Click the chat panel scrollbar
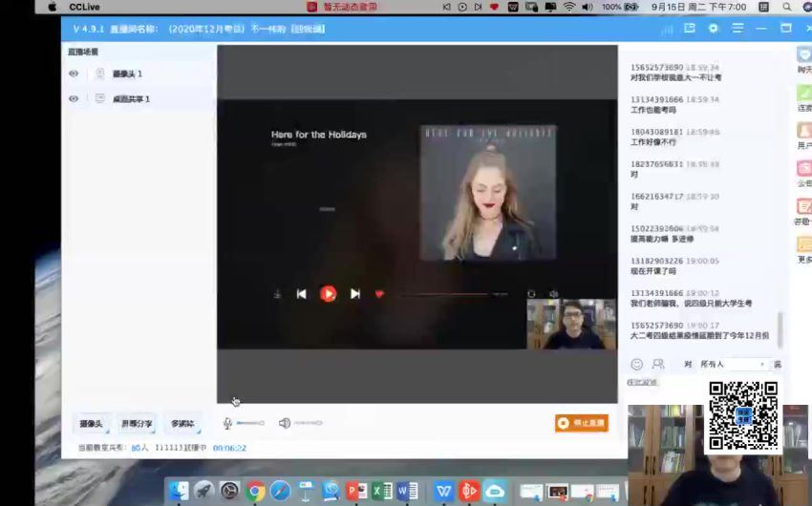Screen dimensions: 812x506 (x=780, y=329)
